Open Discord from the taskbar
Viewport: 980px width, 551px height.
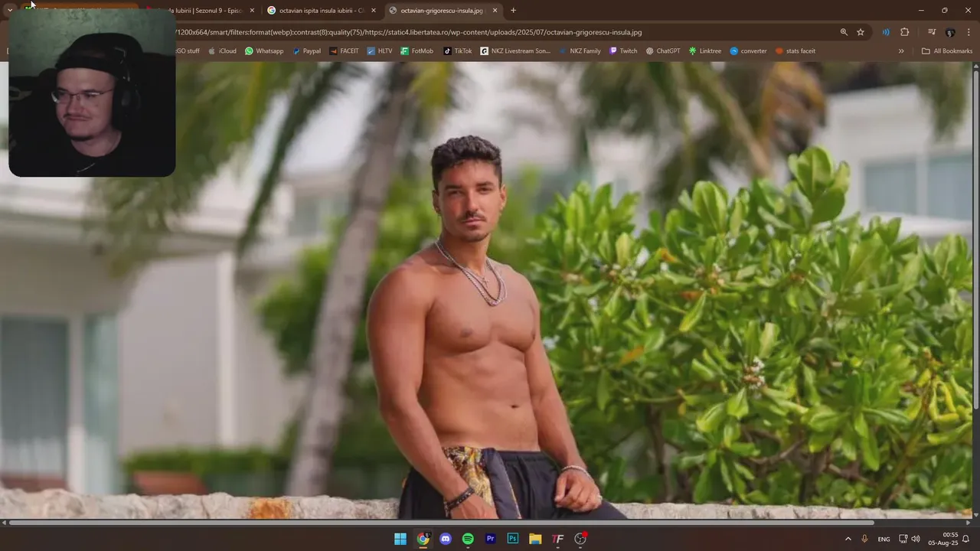(x=446, y=539)
